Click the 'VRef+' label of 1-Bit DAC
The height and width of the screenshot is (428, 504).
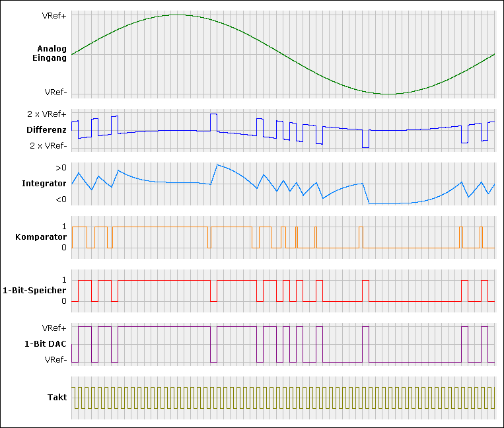(x=54, y=328)
